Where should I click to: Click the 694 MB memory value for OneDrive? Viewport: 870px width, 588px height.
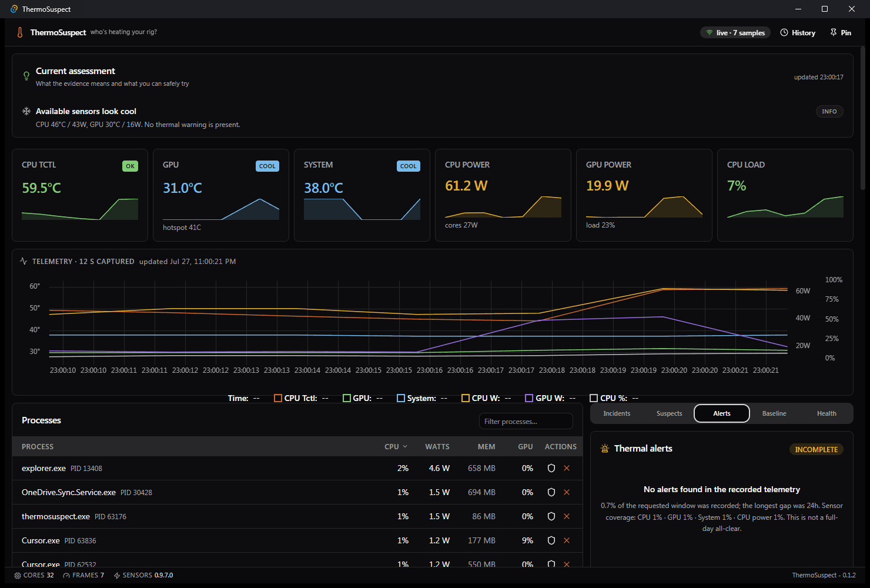(x=481, y=492)
